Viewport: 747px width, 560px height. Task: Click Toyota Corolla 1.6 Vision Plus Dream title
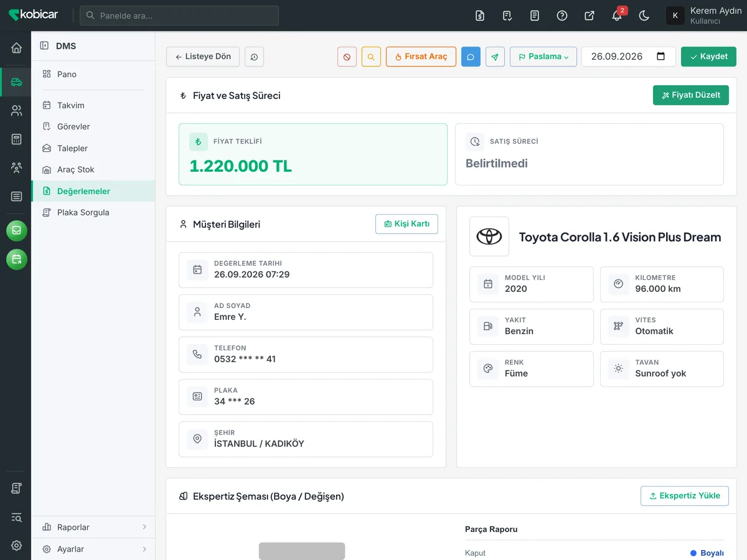pyautogui.click(x=620, y=237)
